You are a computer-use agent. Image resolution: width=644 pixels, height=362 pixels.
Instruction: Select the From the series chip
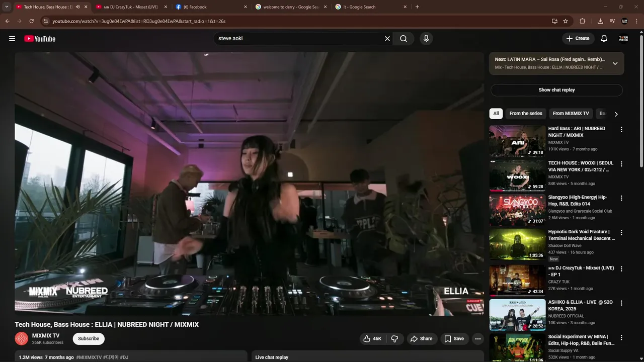coord(526,114)
